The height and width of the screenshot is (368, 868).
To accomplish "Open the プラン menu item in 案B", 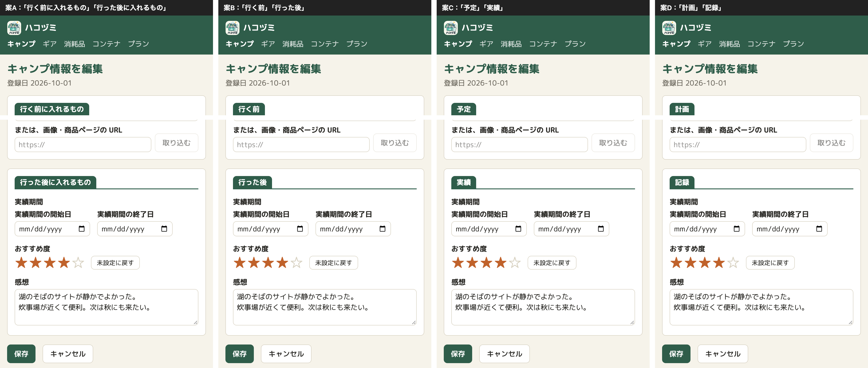I will point(357,44).
